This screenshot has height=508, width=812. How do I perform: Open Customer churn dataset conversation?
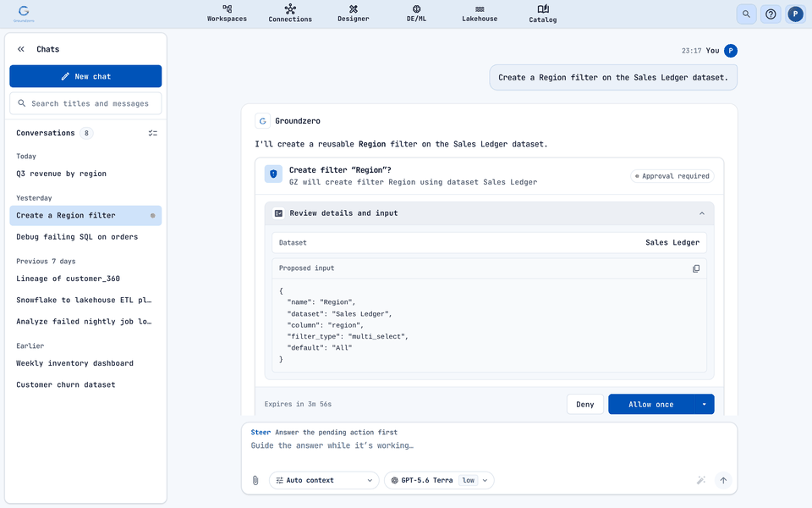click(x=85, y=384)
